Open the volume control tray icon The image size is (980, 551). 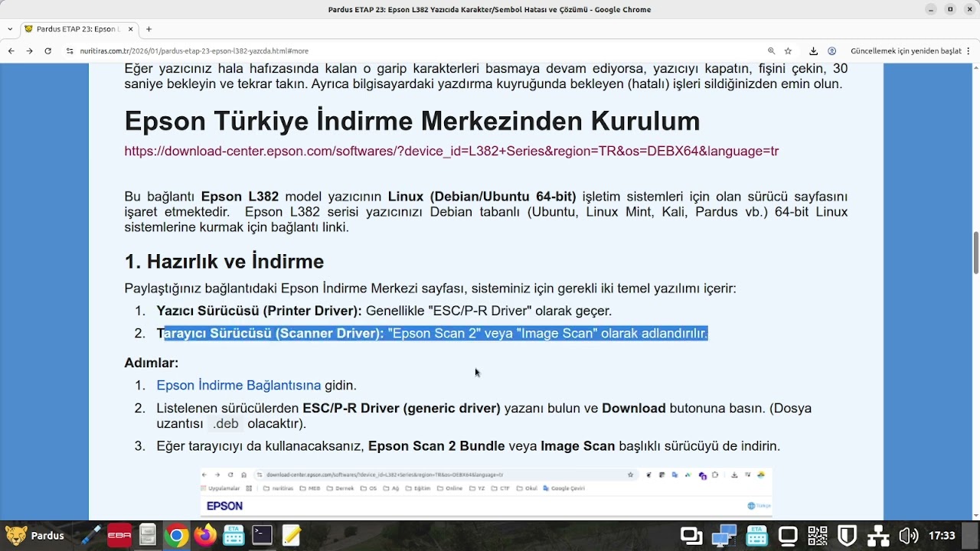909,536
